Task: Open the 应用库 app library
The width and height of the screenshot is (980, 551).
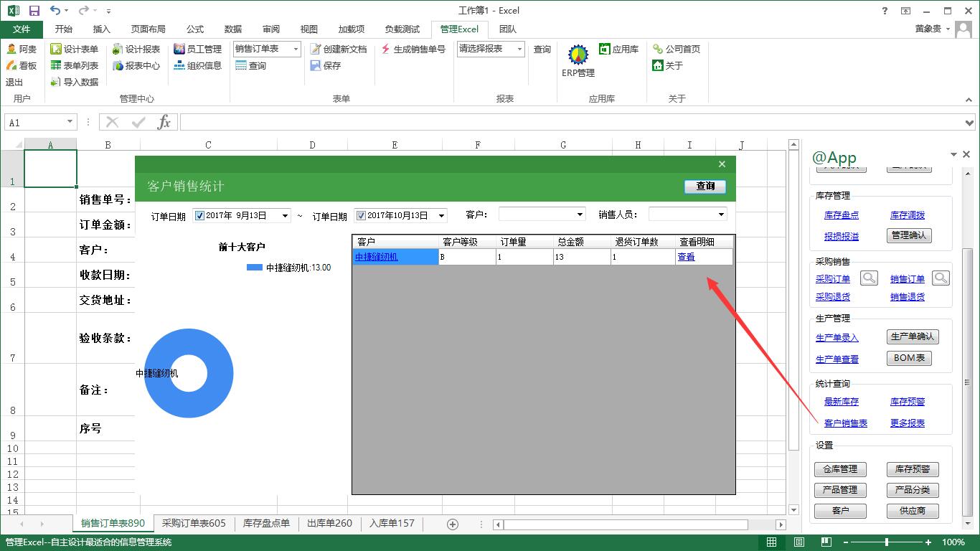Action: click(618, 49)
